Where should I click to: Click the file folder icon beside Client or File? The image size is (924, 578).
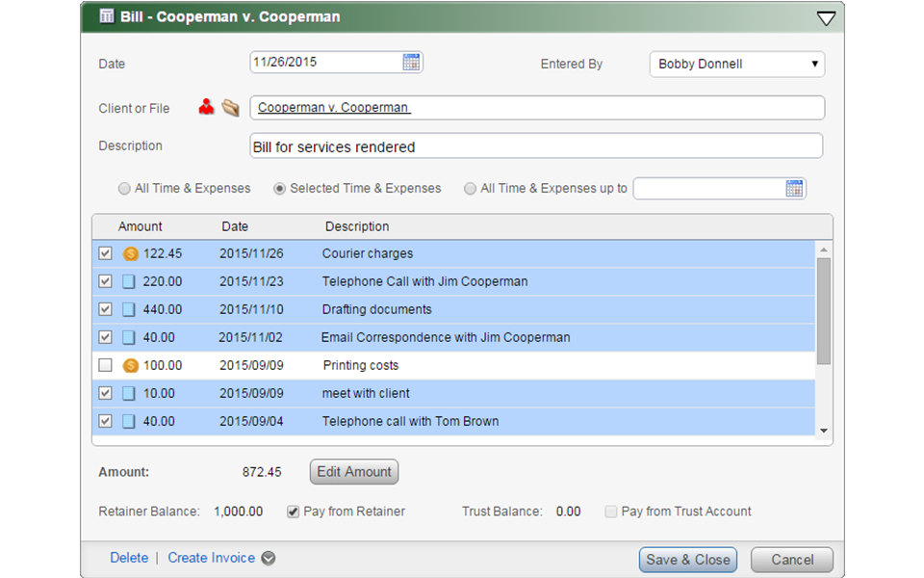point(230,107)
